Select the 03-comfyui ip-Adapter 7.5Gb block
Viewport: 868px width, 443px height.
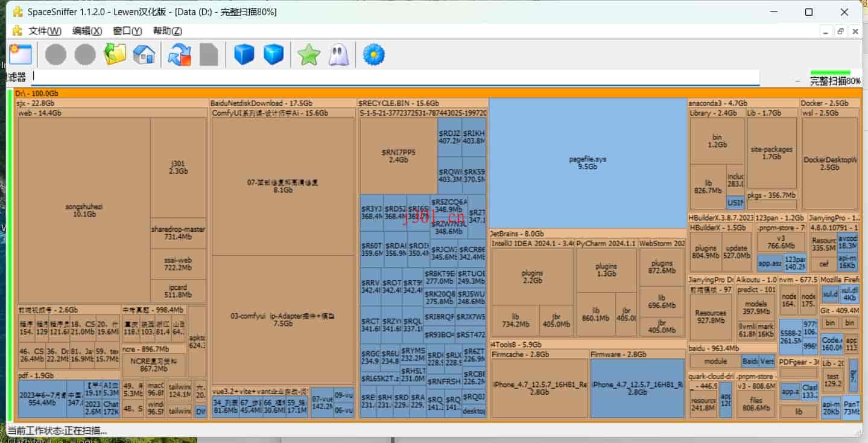pyautogui.click(x=283, y=320)
